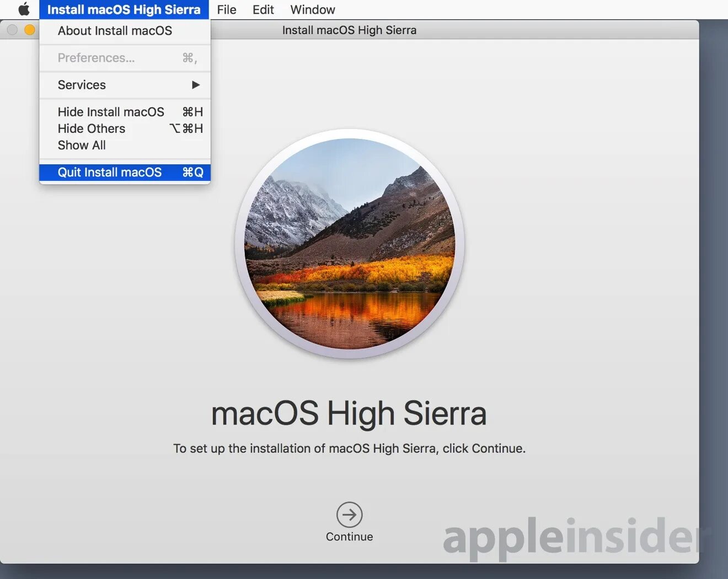This screenshot has width=728, height=579.
Task: Click the "Install macOS High Sierra" window title
Action: tap(349, 30)
